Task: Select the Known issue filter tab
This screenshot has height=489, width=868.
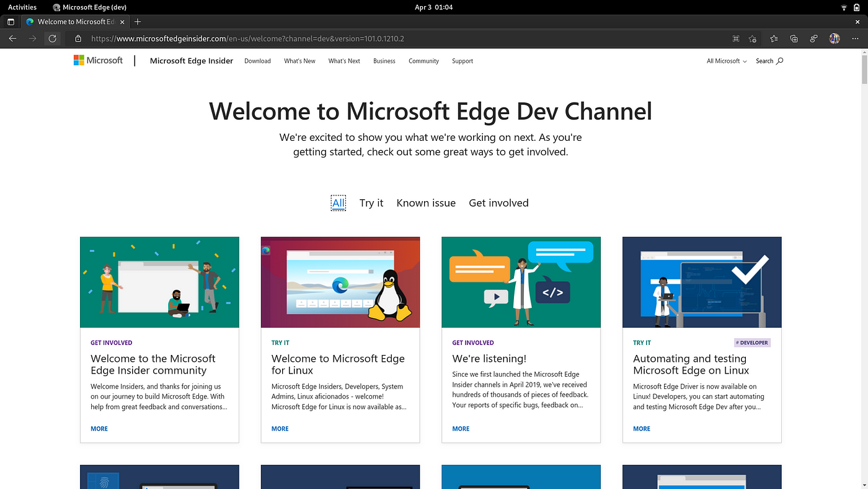Action: [426, 203]
